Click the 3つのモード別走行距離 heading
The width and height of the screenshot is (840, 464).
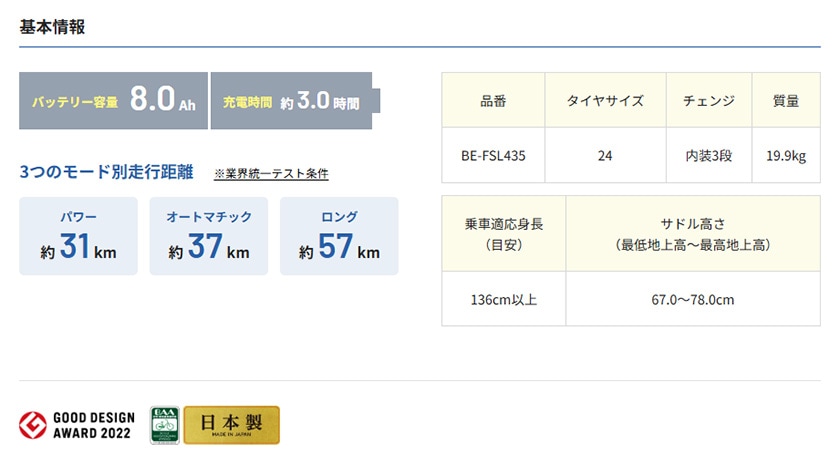point(106,172)
